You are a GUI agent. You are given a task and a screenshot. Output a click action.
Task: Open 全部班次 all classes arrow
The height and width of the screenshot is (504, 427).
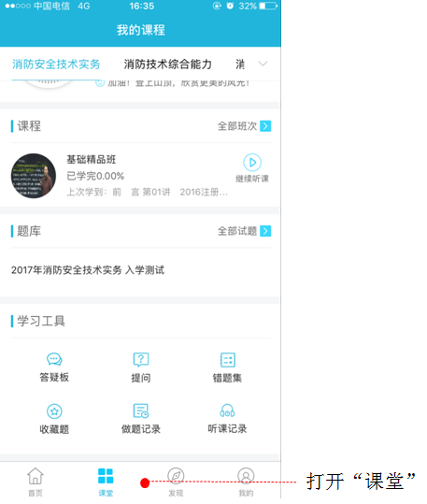[x=265, y=126]
